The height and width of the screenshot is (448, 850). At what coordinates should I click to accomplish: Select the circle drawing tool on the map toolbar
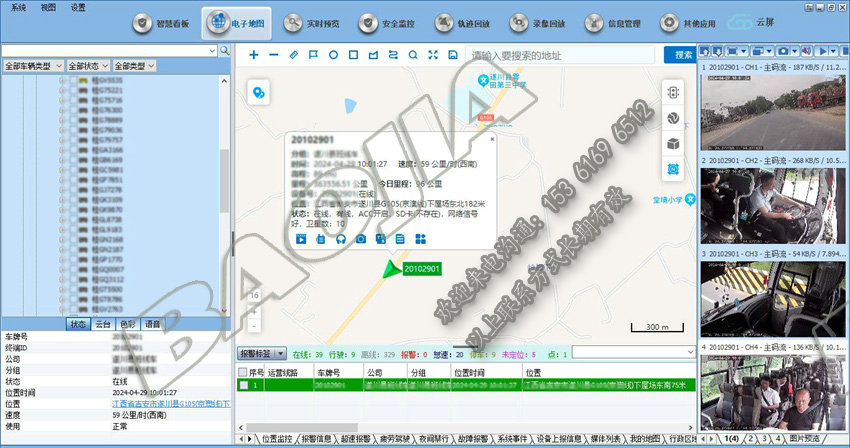pos(333,54)
